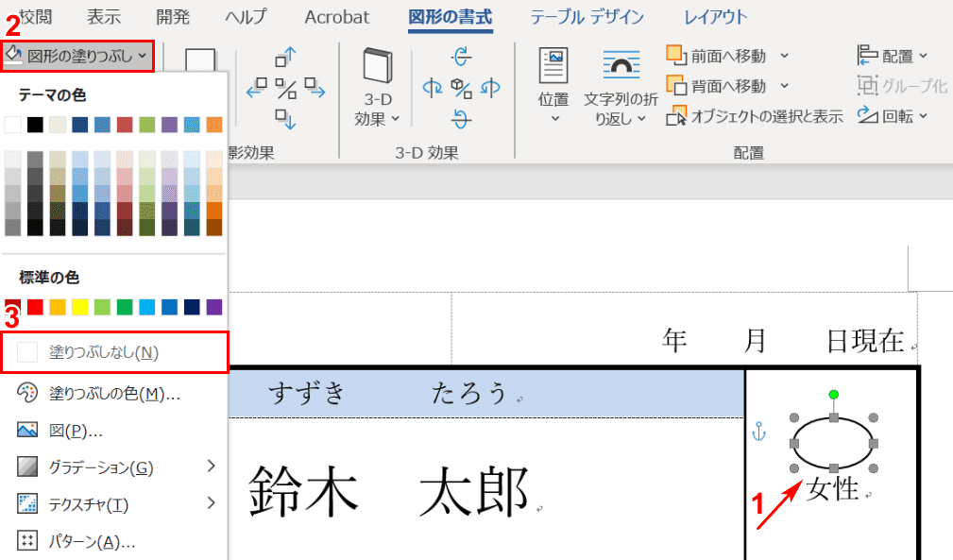Pick the standard purple color swatch
This screenshot has width=953, height=560.
coord(214,307)
